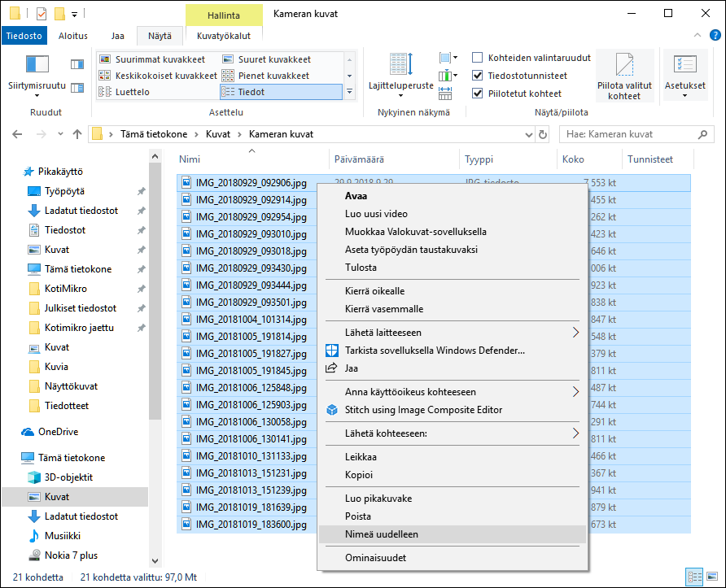Disable Piilotetut kohteet checkbox
726x588 pixels.
point(478,94)
